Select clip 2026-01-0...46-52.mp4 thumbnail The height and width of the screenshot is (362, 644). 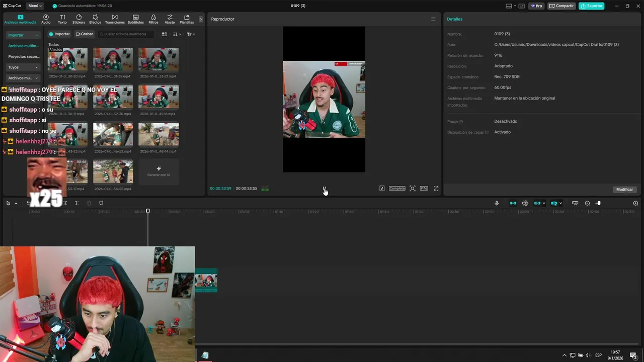[x=113, y=135]
